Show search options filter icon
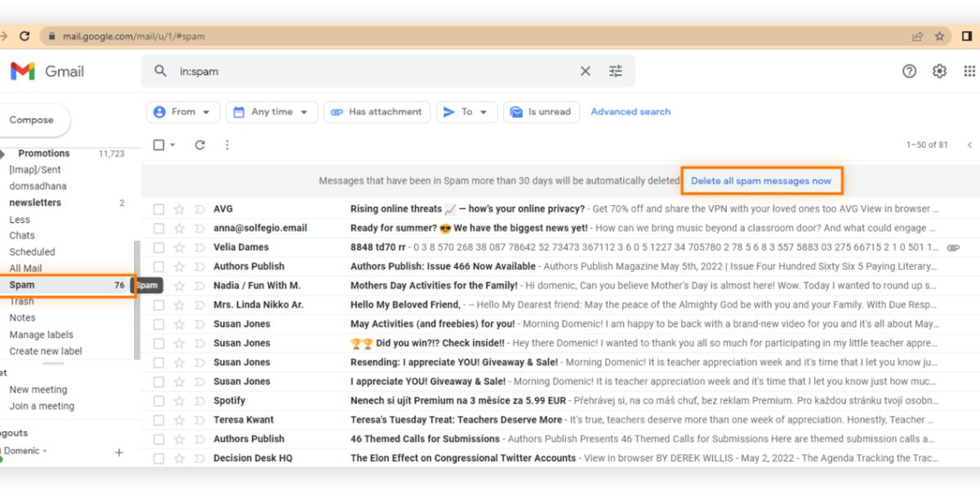This screenshot has height=490, width=980. tap(616, 71)
